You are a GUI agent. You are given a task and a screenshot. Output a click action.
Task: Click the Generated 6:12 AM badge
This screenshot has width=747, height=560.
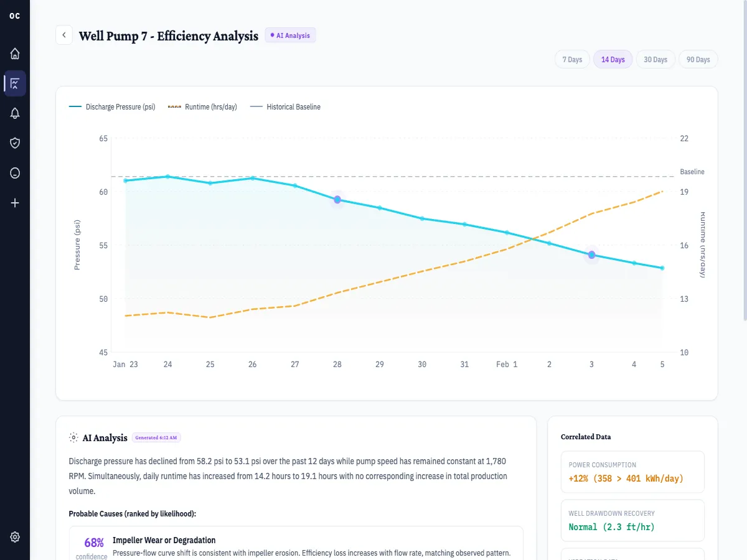(x=156, y=437)
